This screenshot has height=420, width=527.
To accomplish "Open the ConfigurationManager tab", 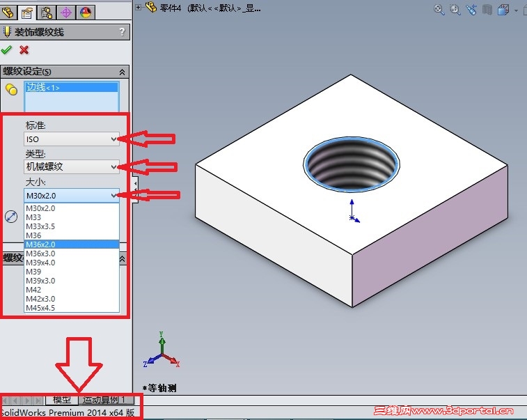I will [x=47, y=13].
